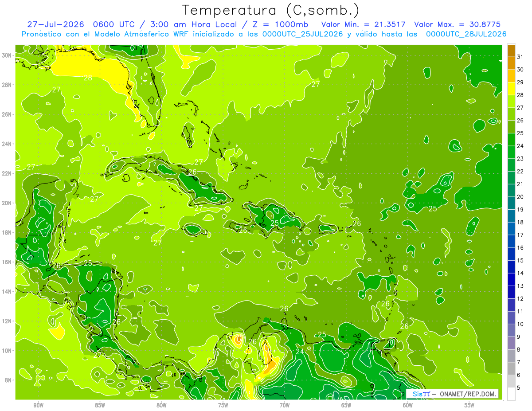The width and height of the screenshot is (532, 411).
Task: Click the legend scale number 21
Action: [x=520, y=184]
